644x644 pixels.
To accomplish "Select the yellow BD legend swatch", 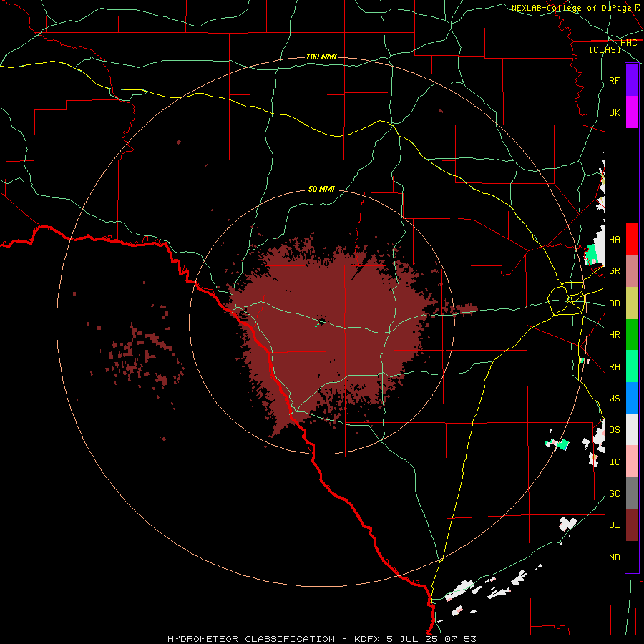I will click(x=632, y=303).
